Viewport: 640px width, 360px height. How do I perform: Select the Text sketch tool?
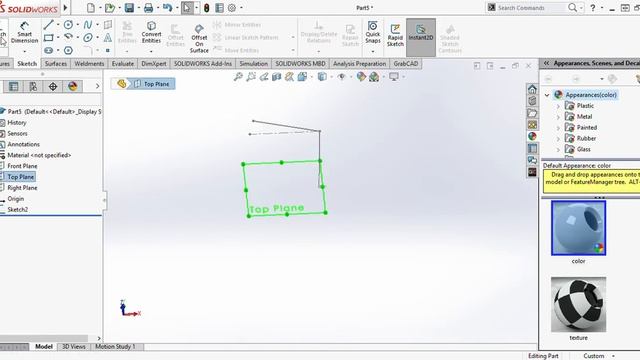tap(108, 38)
